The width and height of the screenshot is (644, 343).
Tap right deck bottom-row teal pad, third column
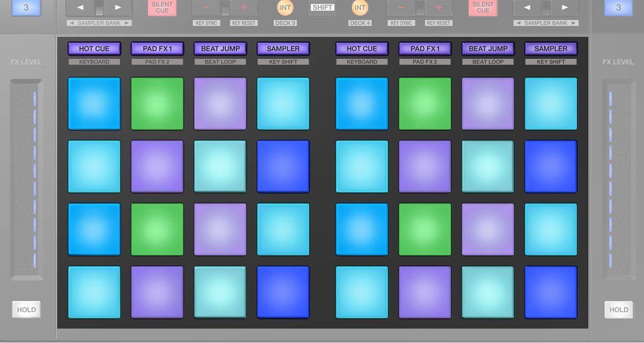pyautogui.click(x=488, y=292)
